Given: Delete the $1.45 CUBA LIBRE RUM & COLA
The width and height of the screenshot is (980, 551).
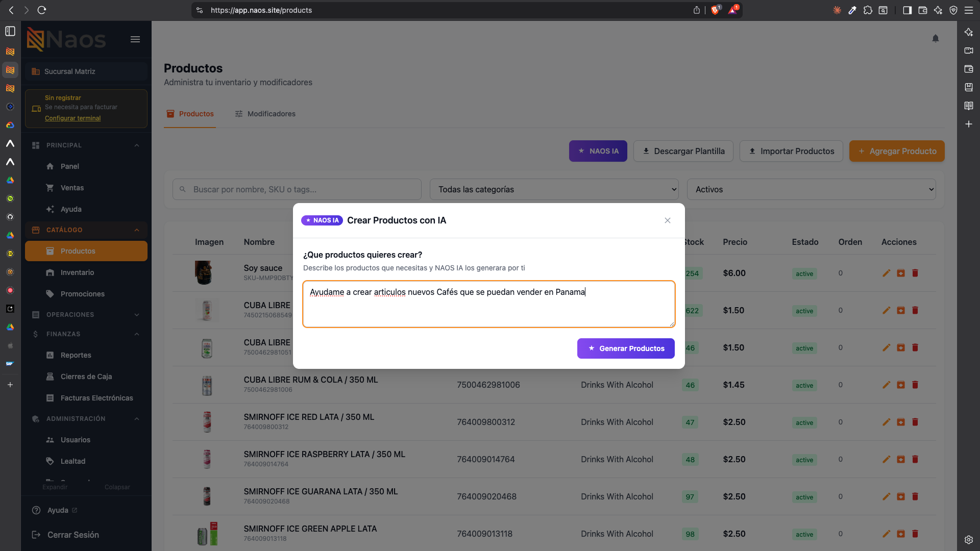Looking at the screenshot, I should point(915,385).
